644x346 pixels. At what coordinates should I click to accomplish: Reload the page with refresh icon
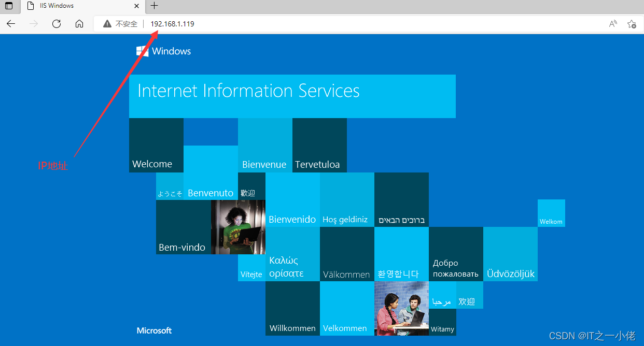coord(57,24)
